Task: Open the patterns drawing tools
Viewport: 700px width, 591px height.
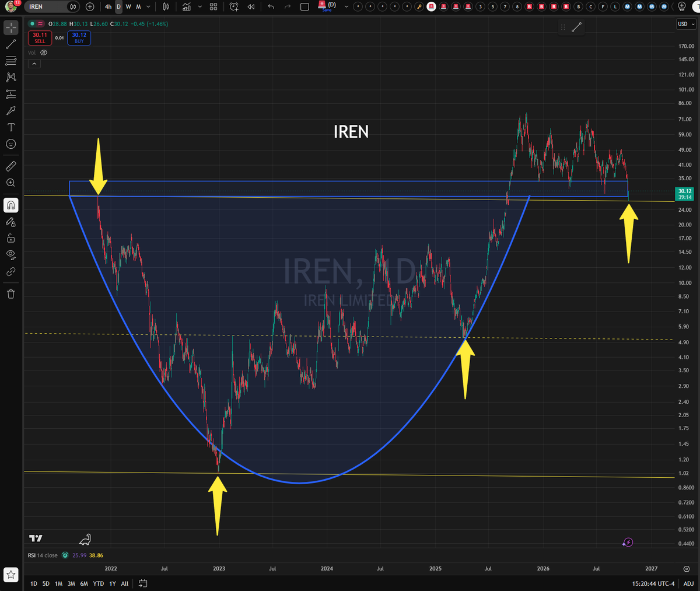Action: click(11, 77)
